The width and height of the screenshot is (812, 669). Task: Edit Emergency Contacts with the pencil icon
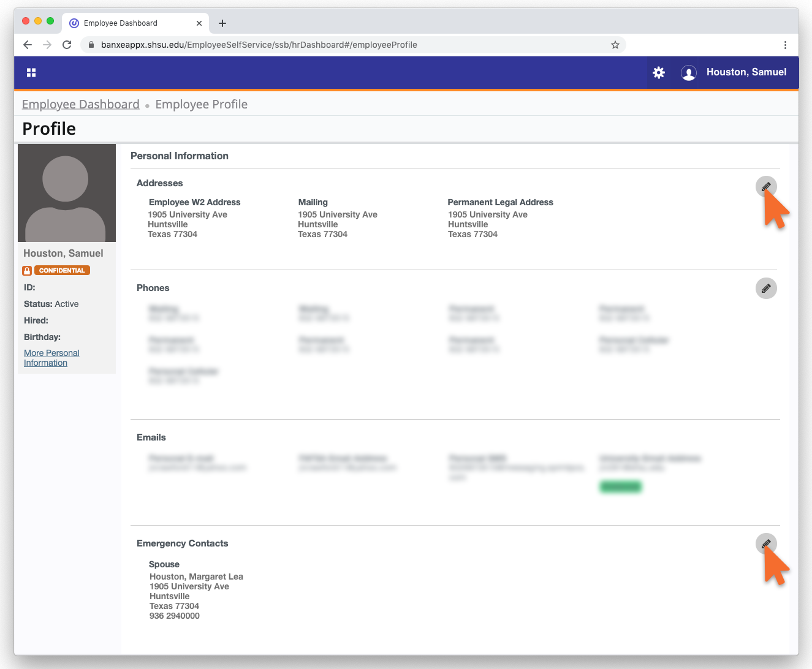pos(765,543)
